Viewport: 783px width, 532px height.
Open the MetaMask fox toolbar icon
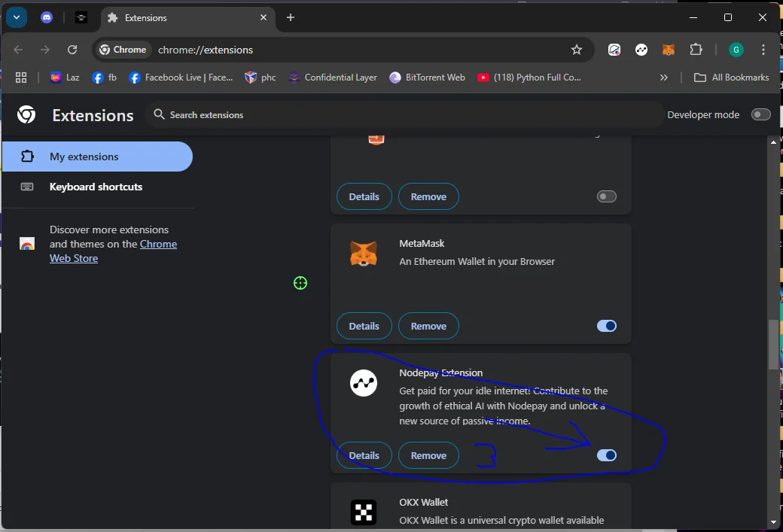[669, 50]
